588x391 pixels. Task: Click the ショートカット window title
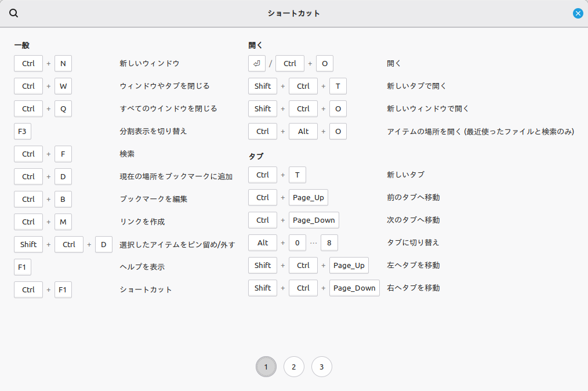(293, 13)
